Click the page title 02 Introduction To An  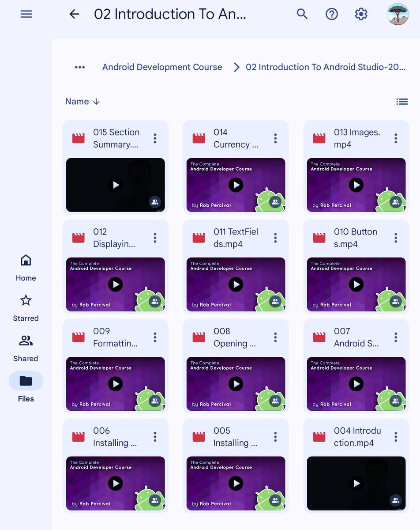(170, 14)
